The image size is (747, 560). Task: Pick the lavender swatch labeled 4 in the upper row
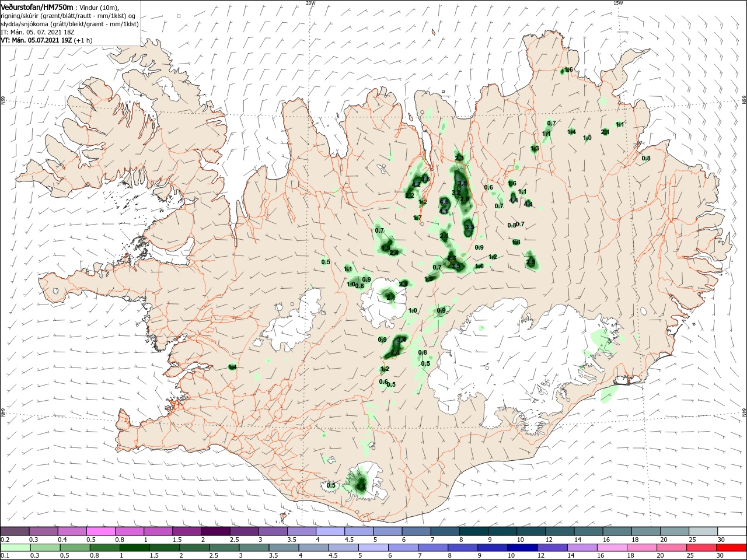[x=330, y=531]
